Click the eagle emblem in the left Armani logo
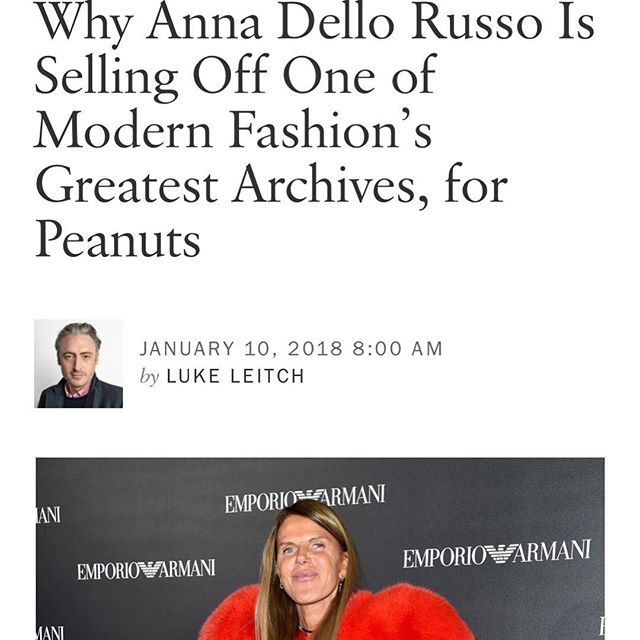The image size is (640, 640). tap(149, 569)
